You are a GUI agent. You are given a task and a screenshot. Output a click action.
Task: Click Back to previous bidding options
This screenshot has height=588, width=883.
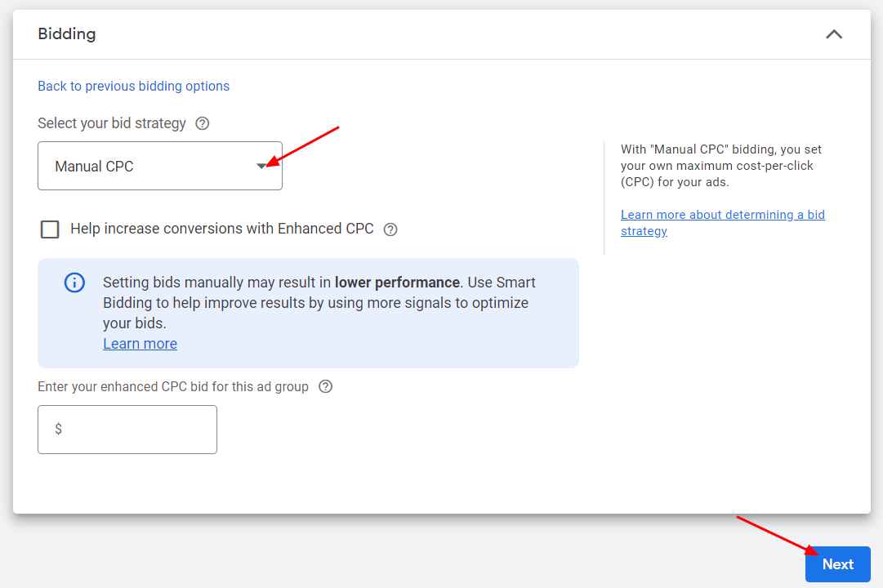(133, 86)
